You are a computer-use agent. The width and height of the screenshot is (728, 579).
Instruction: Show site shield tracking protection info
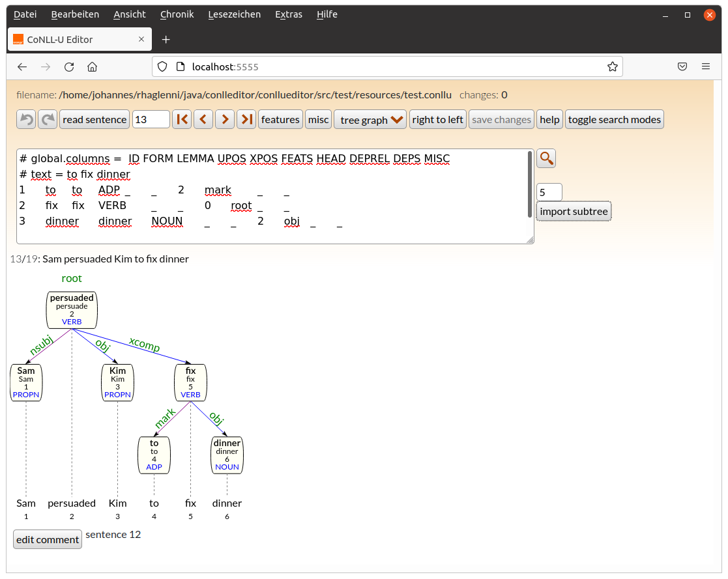tap(162, 67)
